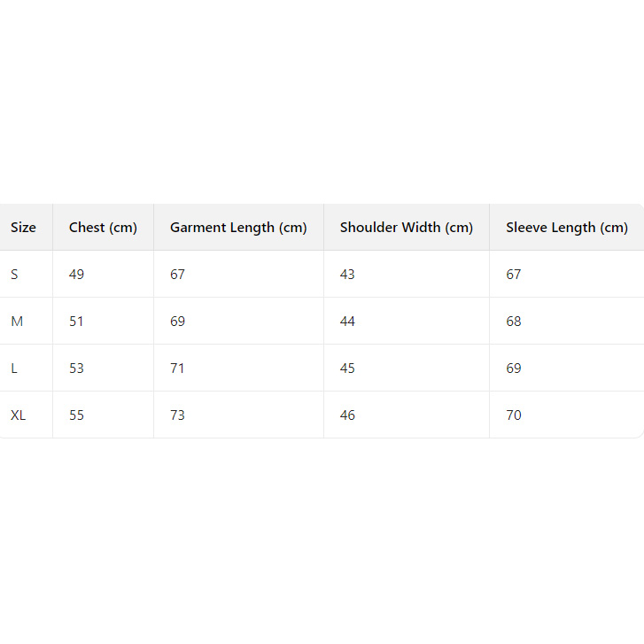The image size is (644, 644).
Task: Select sleeve length value 68
Action: tap(514, 322)
